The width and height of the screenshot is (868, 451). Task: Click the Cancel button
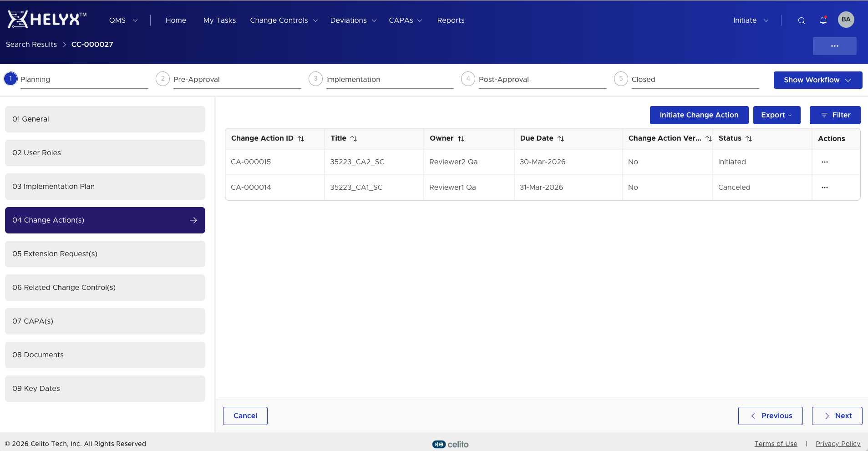point(245,416)
